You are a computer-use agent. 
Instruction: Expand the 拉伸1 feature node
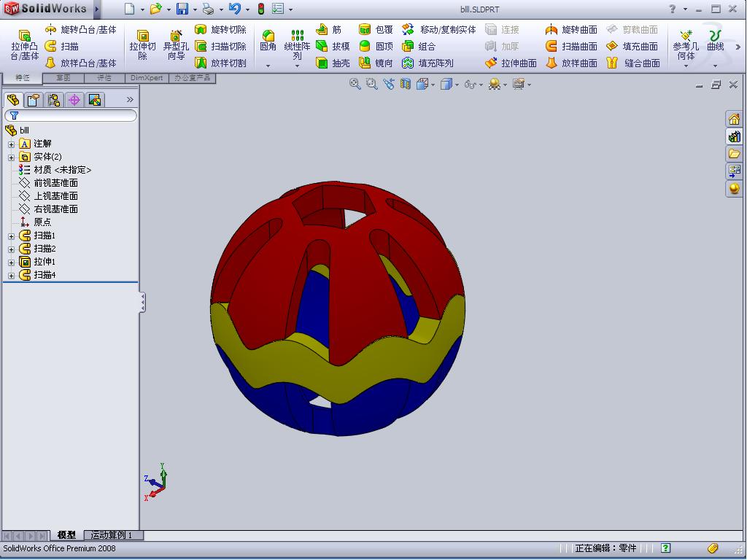11,262
